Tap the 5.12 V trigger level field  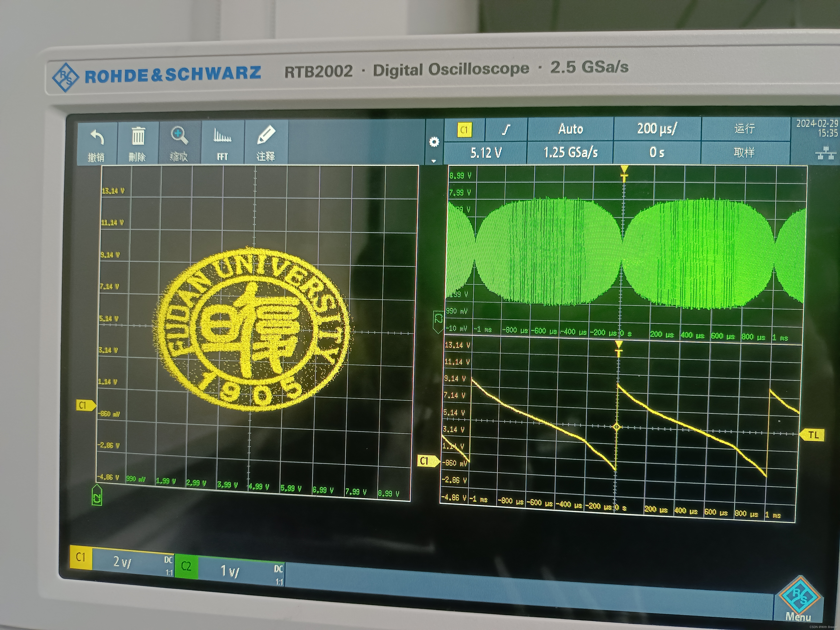(486, 153)
